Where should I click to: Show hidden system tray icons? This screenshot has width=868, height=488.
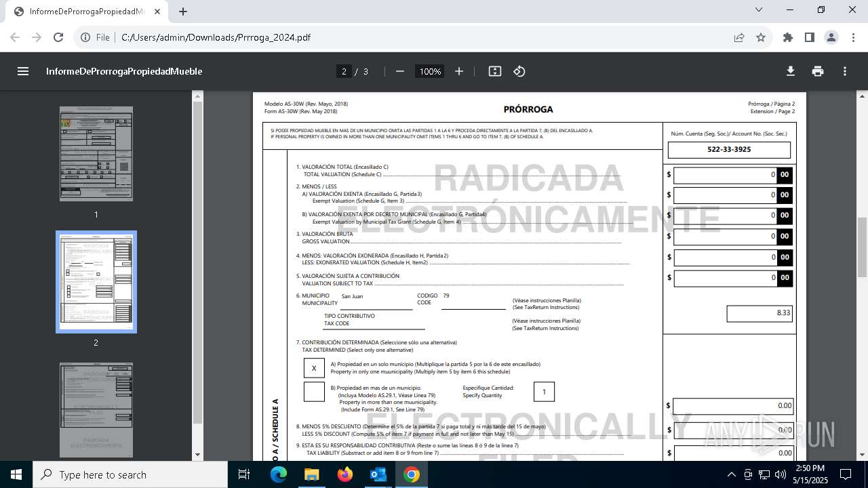pyautogui.click(x=731, y=474)
